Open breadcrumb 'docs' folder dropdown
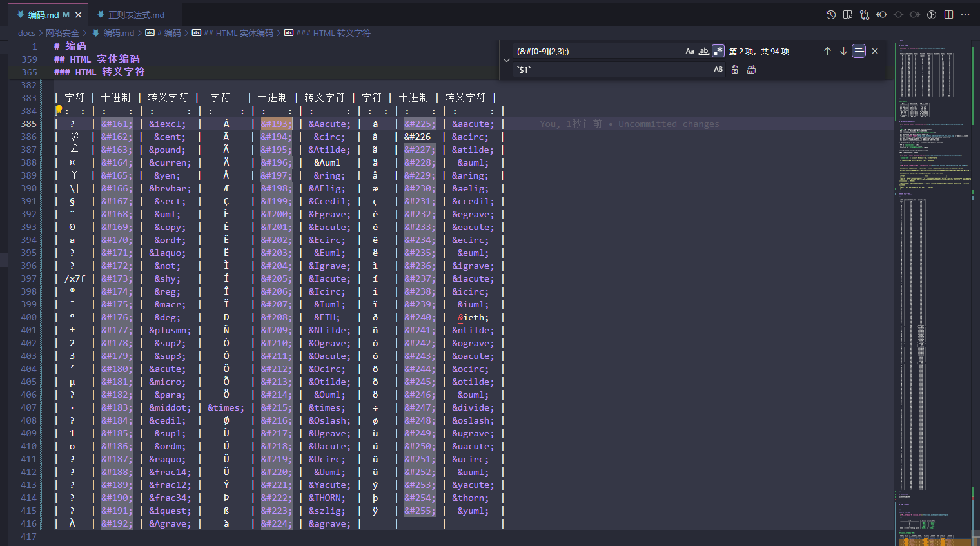Screen dimensions: 980x546 (x=26, y=33)
